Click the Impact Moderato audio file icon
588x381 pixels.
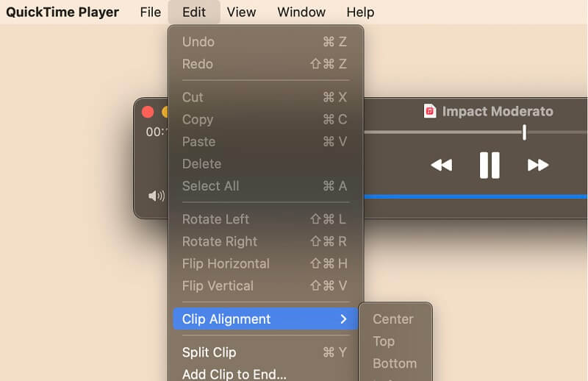(x=430, y=111)
